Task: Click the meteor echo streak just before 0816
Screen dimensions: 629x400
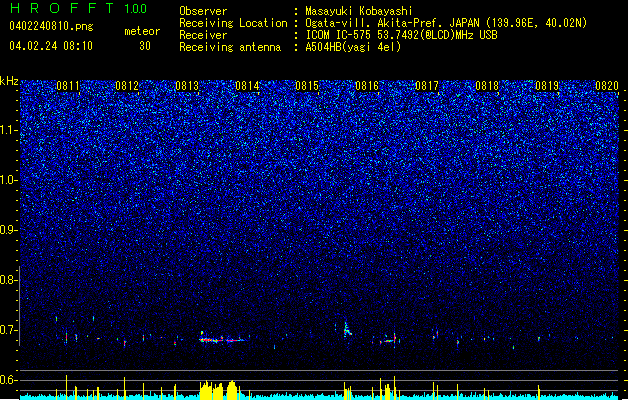Action: click(x=347, y=329)
